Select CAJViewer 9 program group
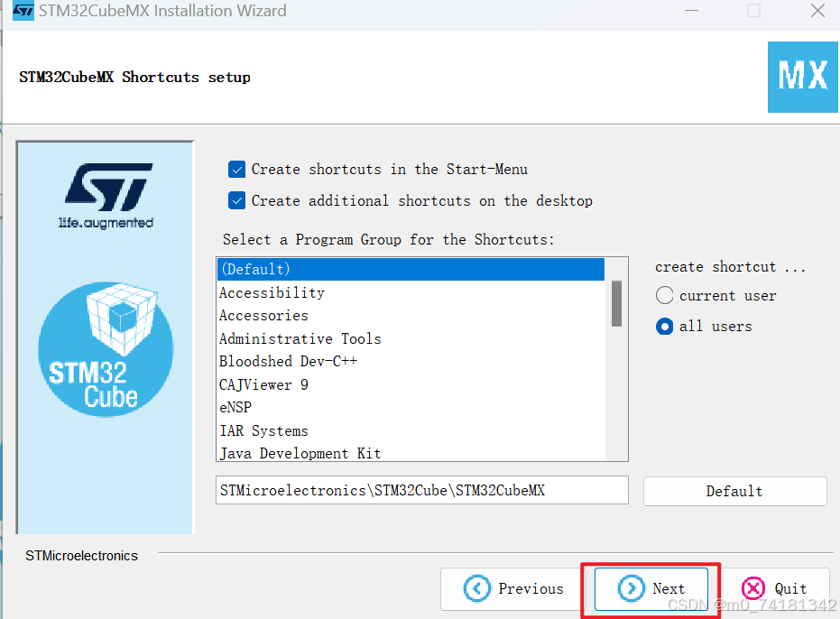Screen dimensions: 840x619 coord(411,384)
